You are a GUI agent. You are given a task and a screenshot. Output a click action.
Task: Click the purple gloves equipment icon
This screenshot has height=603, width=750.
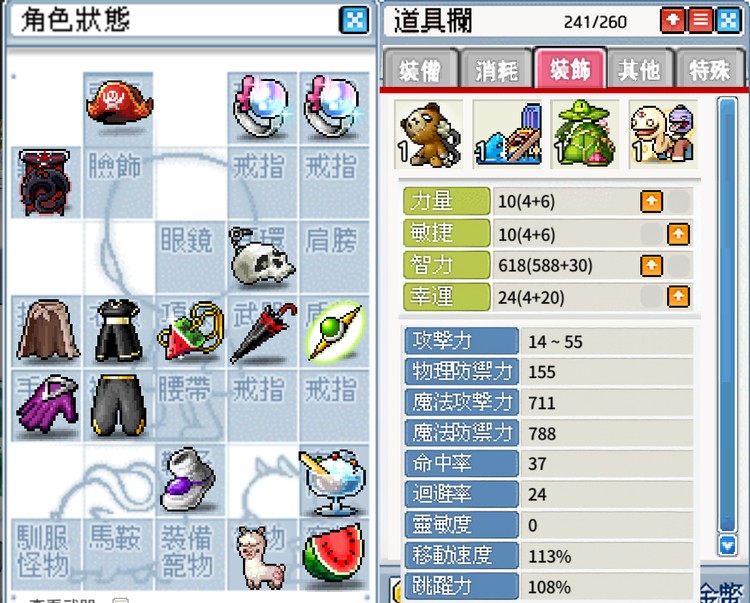pyautogui.click(x=47, y=404)
